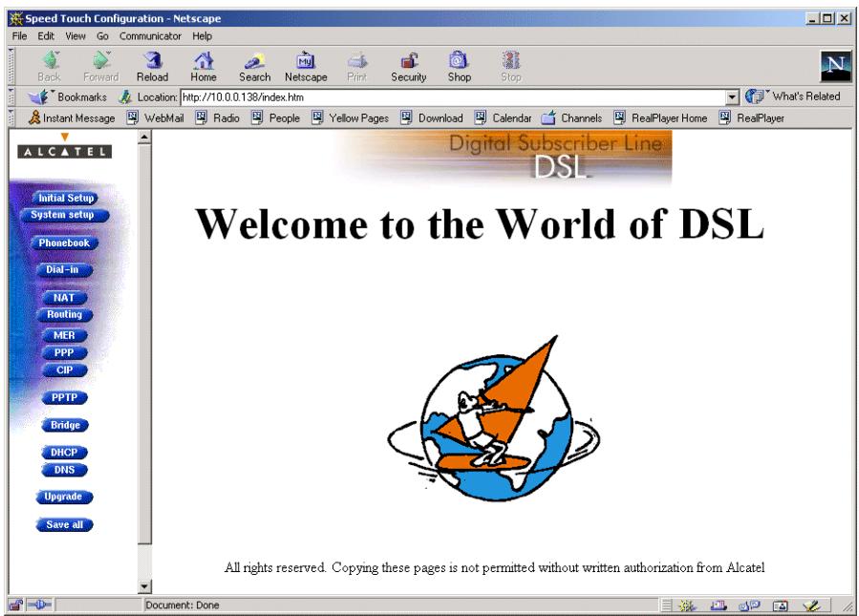Go back with the Back toolbar icon
The height and width of the screenshot is (616, 859).
pyautogui.click(x=50, y=66)
